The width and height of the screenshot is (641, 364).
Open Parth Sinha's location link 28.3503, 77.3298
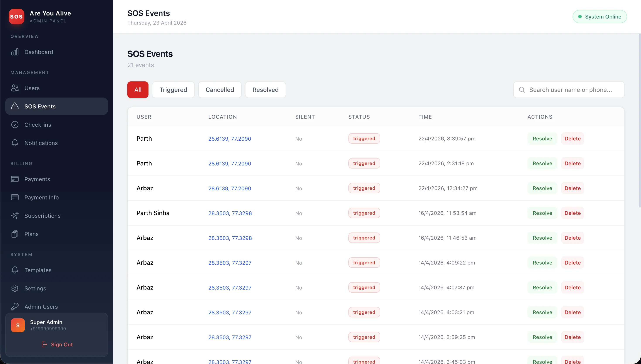point(230,213)
